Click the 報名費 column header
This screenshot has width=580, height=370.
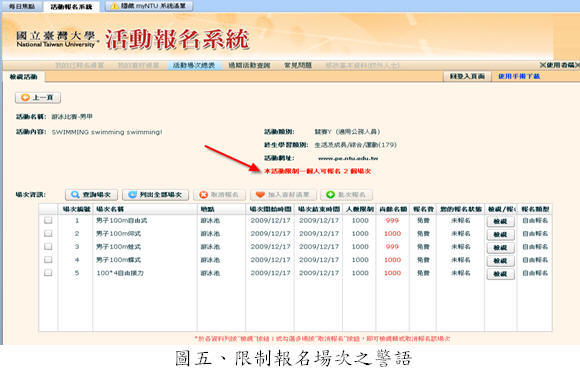[423, 209]
